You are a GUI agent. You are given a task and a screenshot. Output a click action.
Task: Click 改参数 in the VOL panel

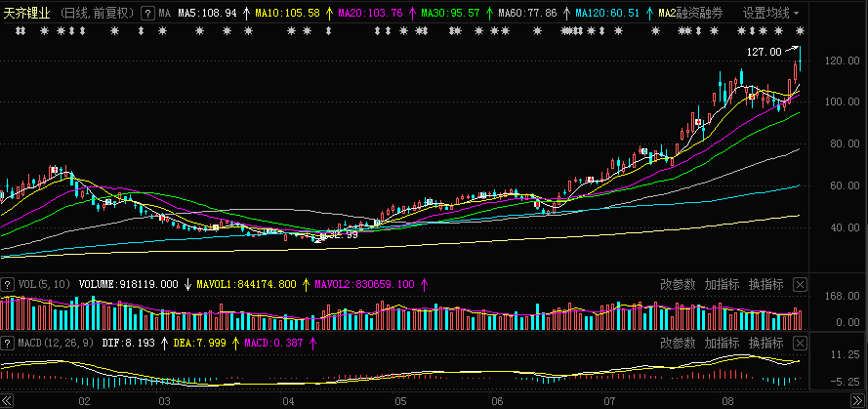coord(678,284)
